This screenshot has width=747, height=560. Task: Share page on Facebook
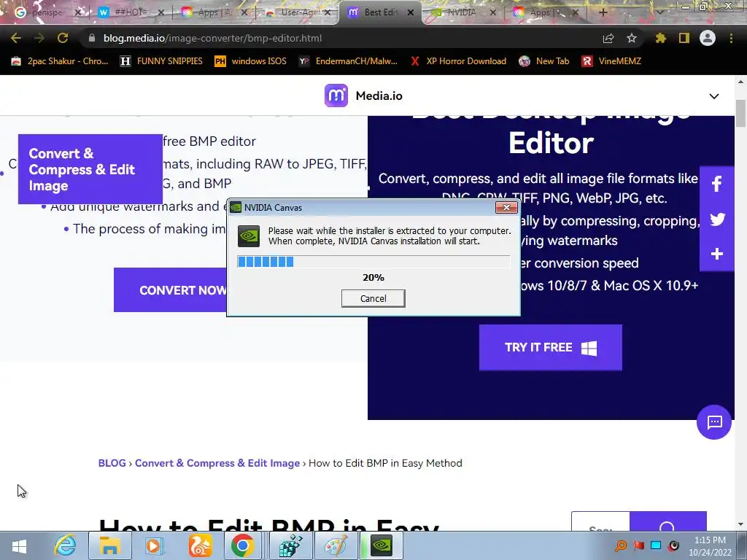tap(717, 184)
